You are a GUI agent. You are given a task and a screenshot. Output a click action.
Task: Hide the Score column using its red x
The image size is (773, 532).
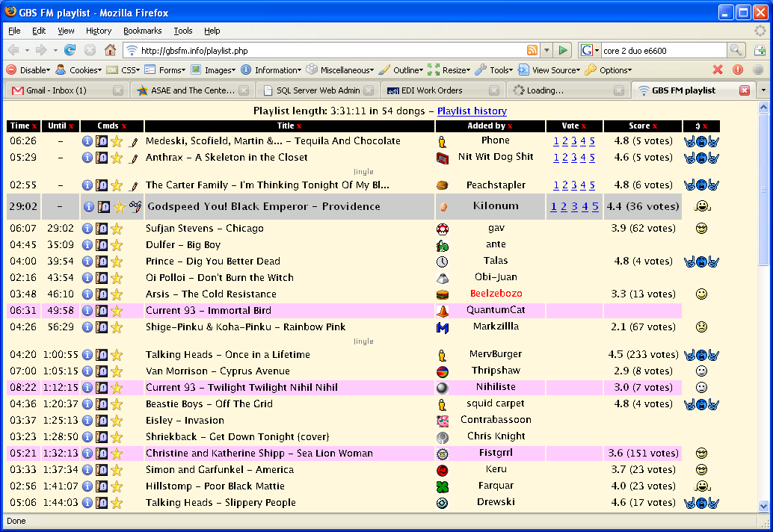point(655,126)
